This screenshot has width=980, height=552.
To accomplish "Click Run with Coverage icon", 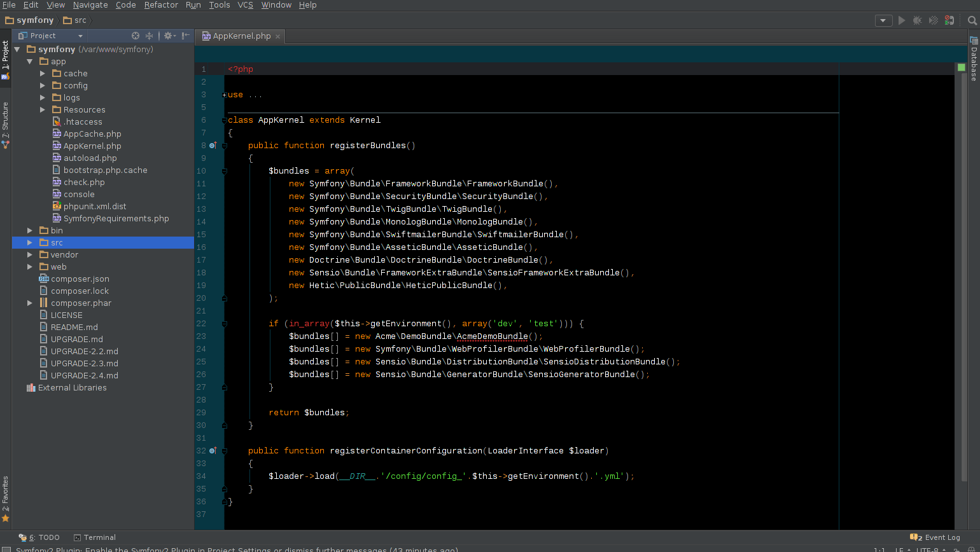I will 933,20.
